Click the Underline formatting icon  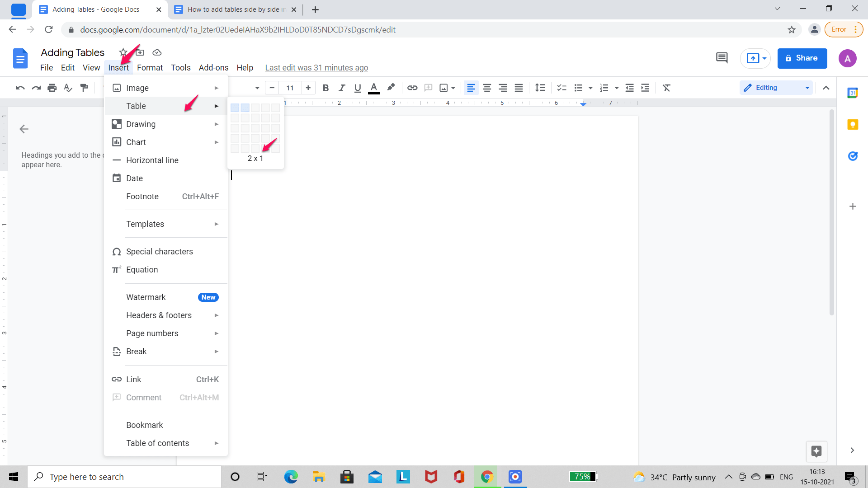pos(358,88)
